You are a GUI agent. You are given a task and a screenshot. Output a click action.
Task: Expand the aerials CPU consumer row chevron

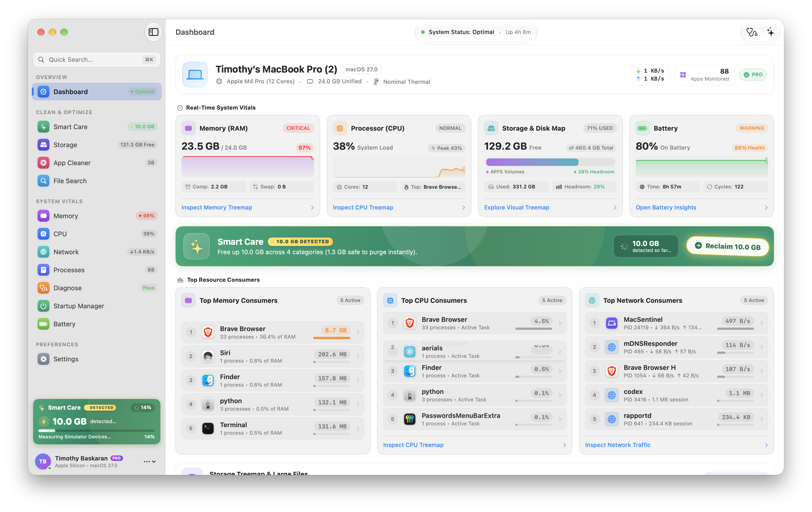[560, 352]
